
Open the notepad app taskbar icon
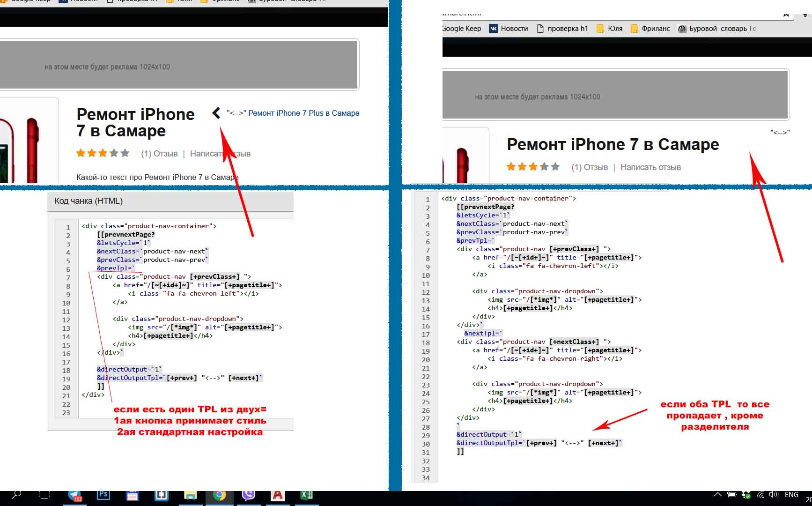point(132,496)
